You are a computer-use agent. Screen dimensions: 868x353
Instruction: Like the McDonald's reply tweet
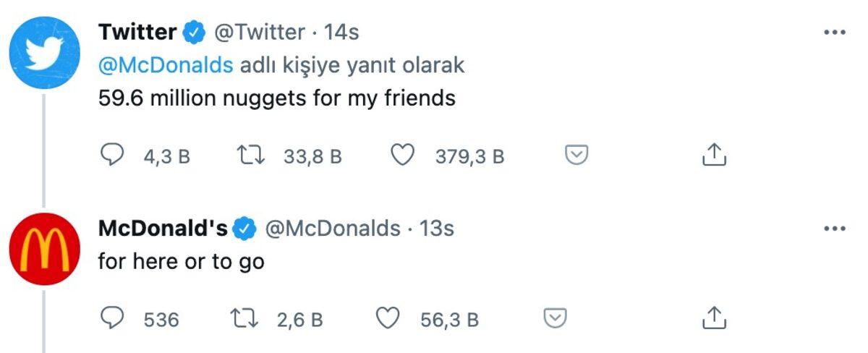pyautogui.click(x=390, y=318)
